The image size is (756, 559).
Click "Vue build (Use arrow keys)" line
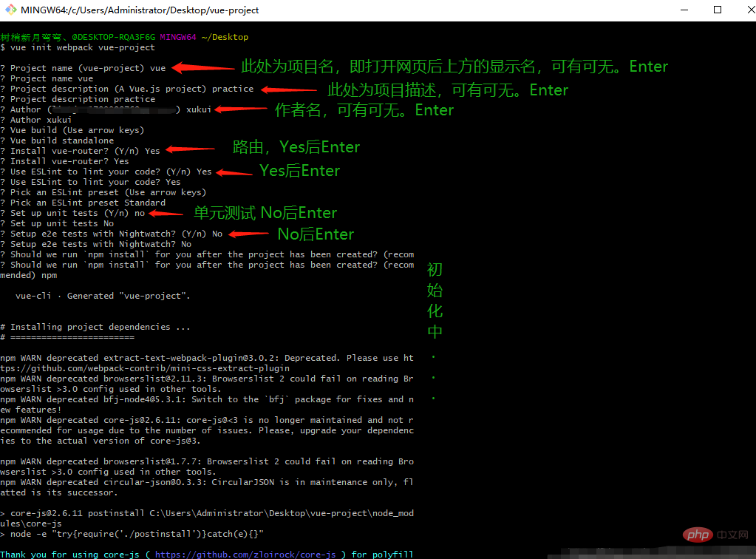pyautogui.click(x=72, y=130)
